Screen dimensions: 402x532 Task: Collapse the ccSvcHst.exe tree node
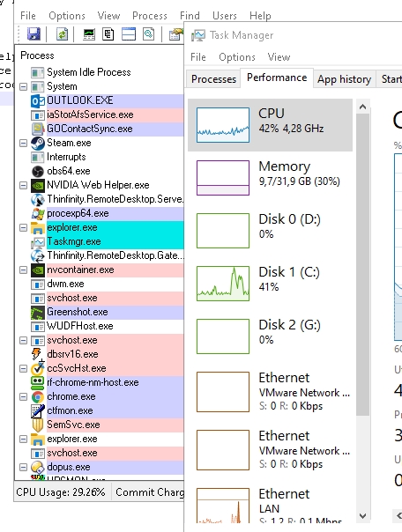coord(23,368)
